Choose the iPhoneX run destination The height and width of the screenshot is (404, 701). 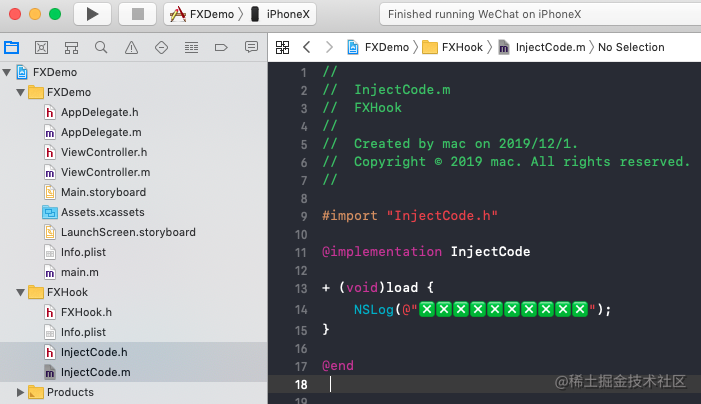pos(280,14)
